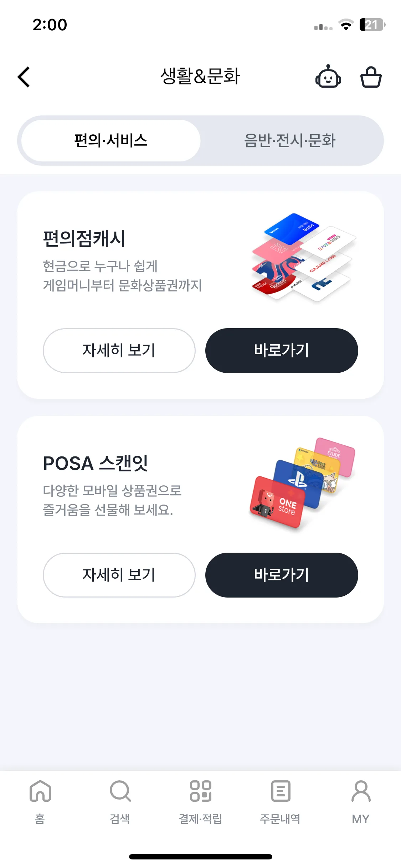The image size is (401, 868).
Task: Tap 자세히 보기 for POSA 스캔잇
Action: [119, 575]
